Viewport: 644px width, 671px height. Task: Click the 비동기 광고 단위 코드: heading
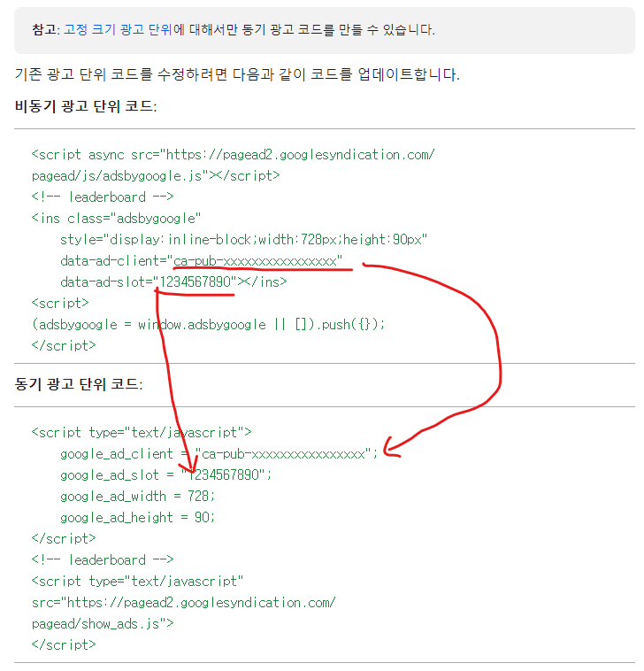pyautogui.click(x=86, y=105)
